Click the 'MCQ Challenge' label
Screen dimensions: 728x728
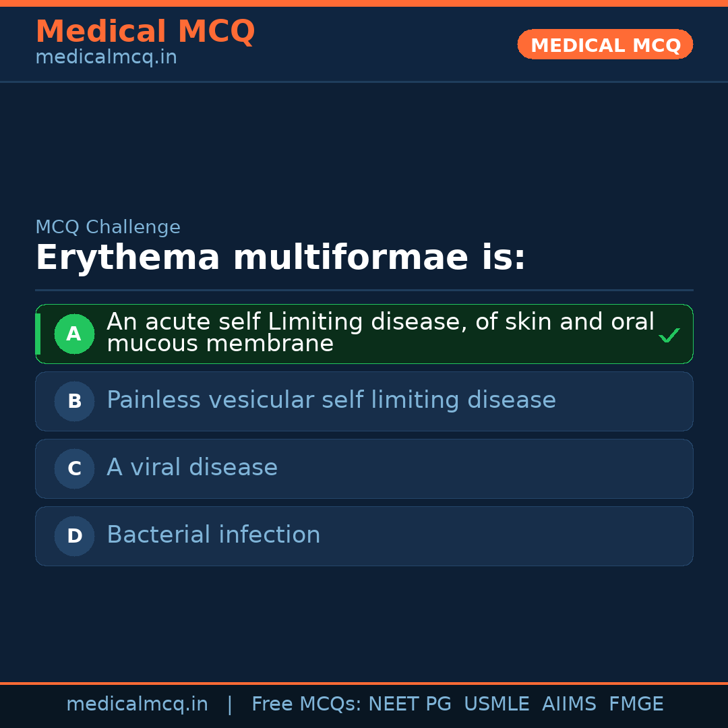(x=108, y=228)
